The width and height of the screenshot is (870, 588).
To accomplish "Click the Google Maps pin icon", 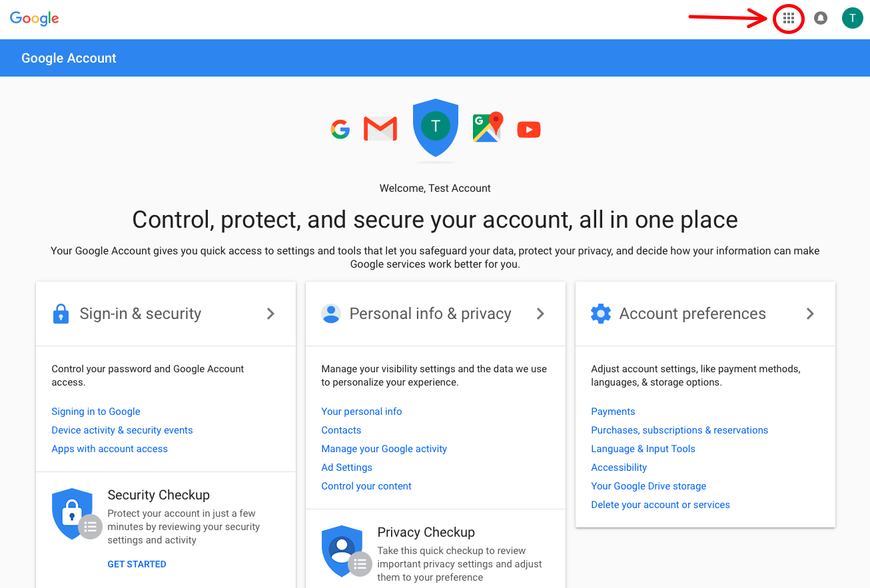I will coord(488,127).
